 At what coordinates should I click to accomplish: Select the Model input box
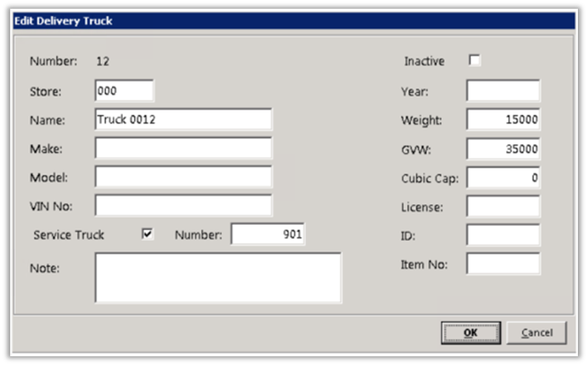[183, 177]
